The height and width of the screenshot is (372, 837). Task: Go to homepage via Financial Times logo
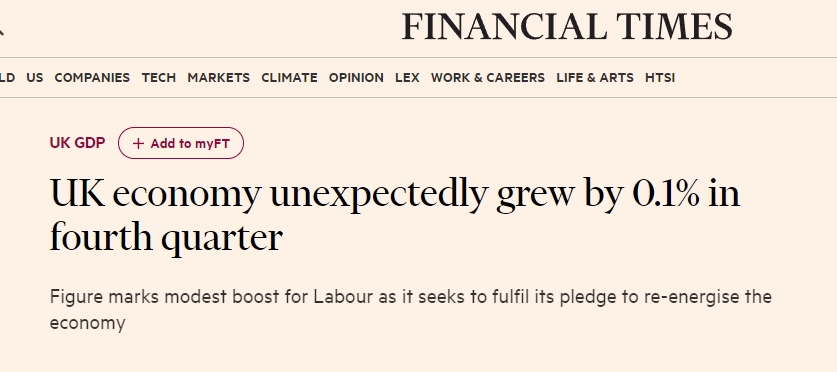[567, 27]
